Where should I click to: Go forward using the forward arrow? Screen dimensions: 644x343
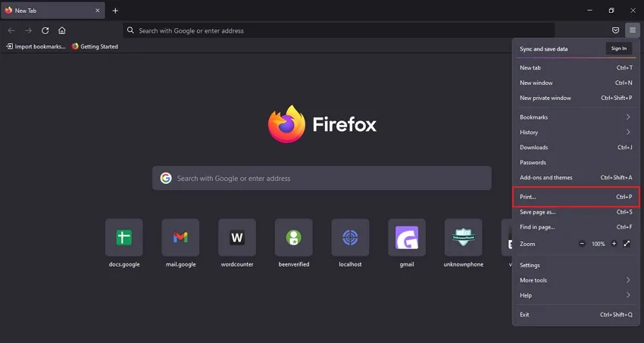tap(28, 31)
